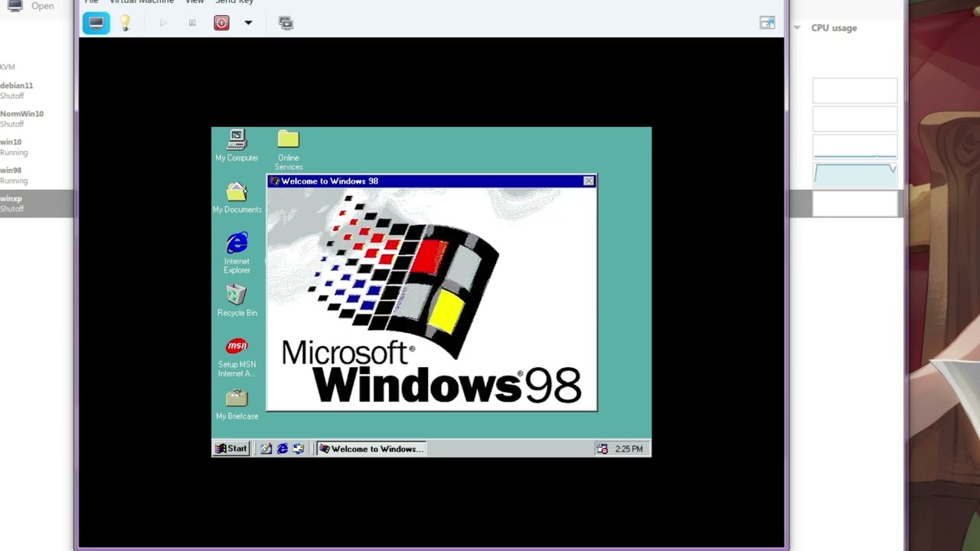The width and height of the screenshot is (980, 551).
Task: Select debian11 in the VM list
Action: 37,90
